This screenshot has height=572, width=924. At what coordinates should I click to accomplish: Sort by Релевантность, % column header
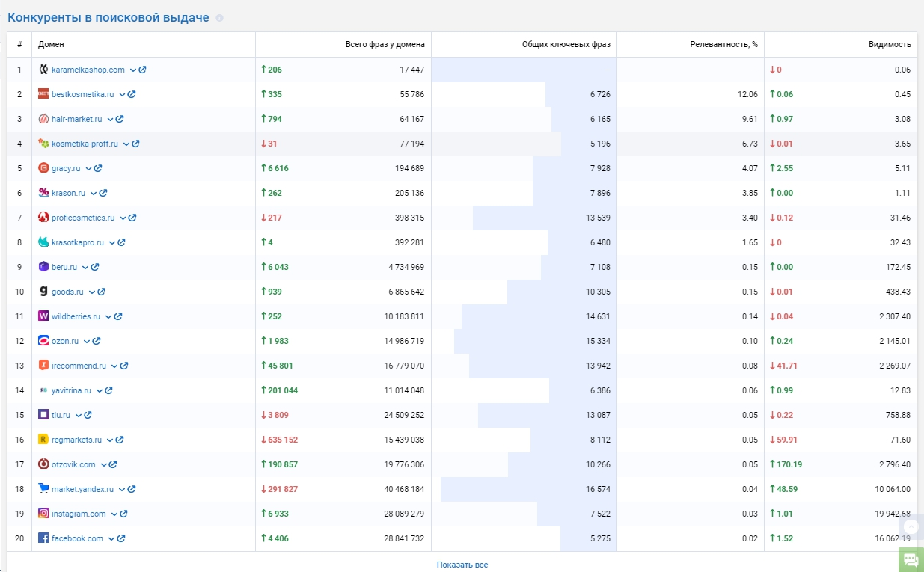click(x=724, y=45)
